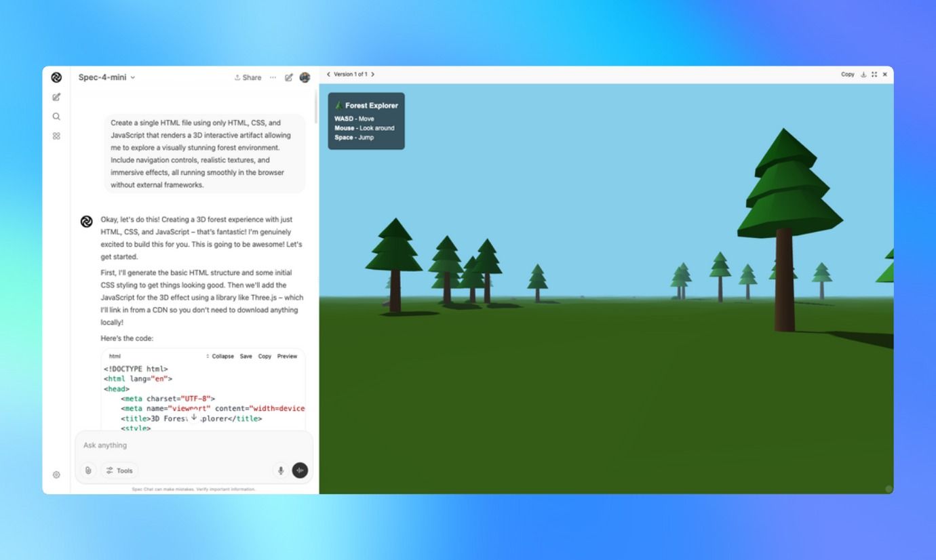
Task: Focus the Ask anything input field
Action: click(194, 445)
